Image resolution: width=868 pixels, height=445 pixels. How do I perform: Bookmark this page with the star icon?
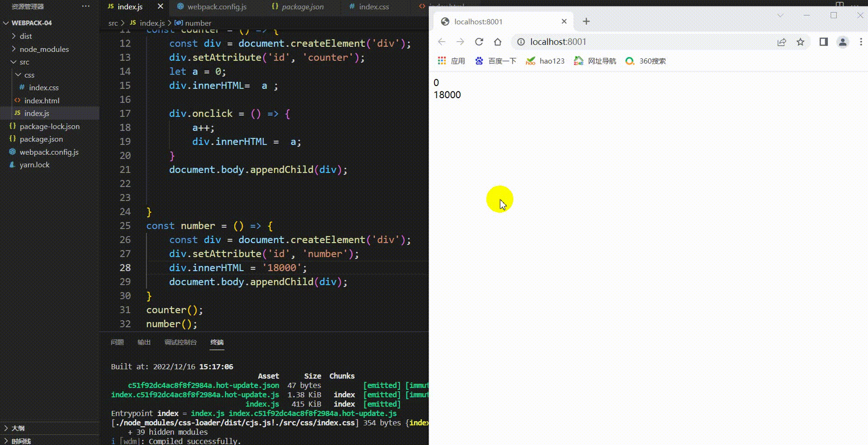[x=801, y=42]
